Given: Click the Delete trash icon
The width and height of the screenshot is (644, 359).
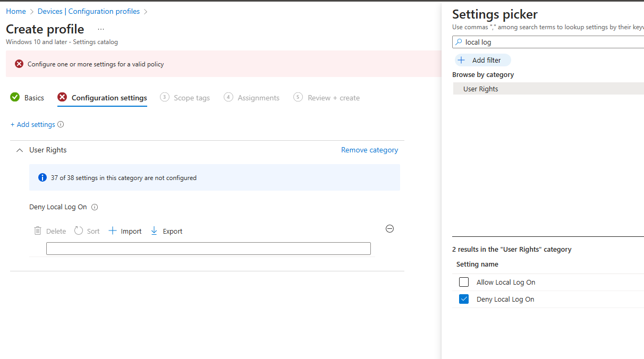Looking at the screenshot, I should pyautogui.click(x=38, y=231).
